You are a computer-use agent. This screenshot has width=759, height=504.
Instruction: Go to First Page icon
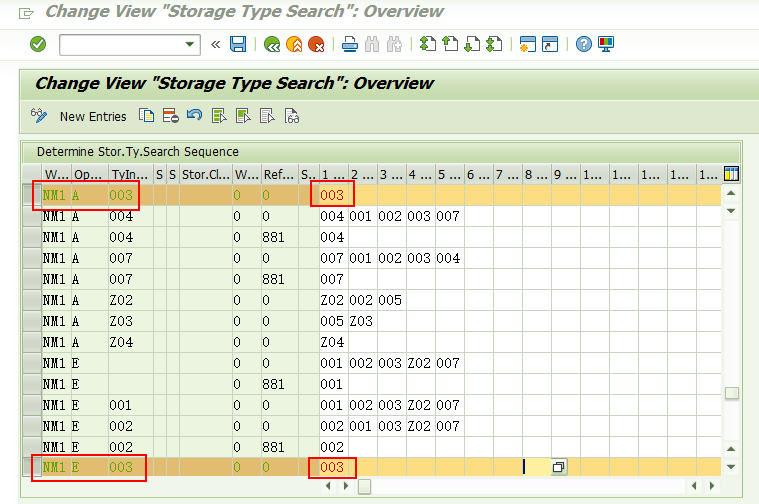click(428, 45)
